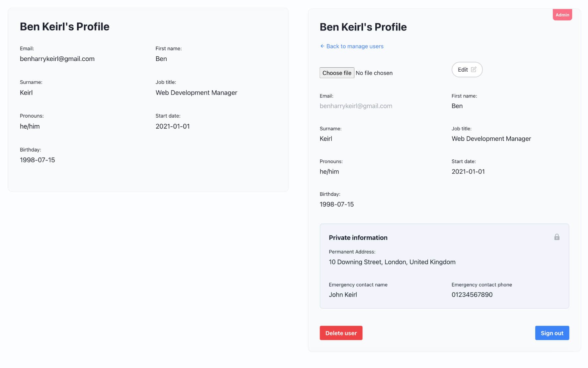Click the birthday value in admin profile
588x368 pixels.
336,204
